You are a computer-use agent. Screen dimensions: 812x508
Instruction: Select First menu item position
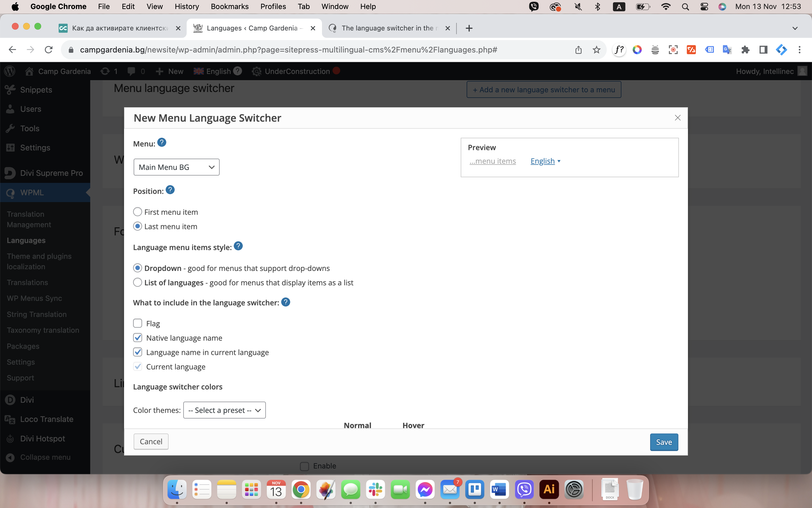point(137,212)
